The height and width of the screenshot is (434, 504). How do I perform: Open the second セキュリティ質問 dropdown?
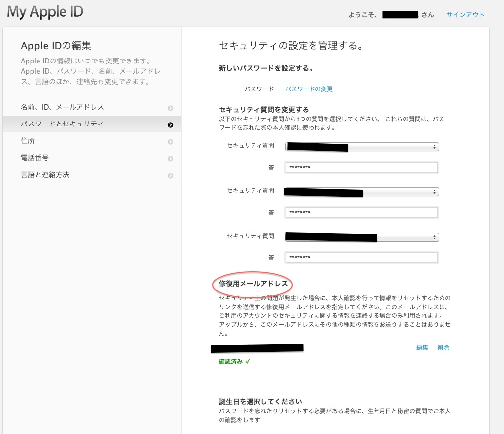362,192
